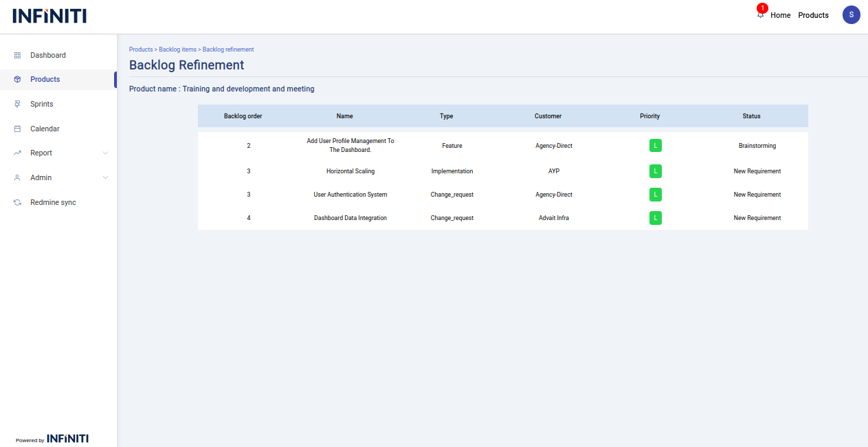Click the Report trend-line icon
The width and height of the screenshot is (868, 447).
(18, 153)
